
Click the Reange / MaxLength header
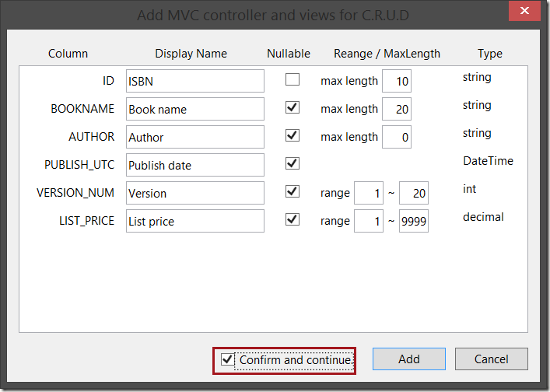(x=387, y=54)
